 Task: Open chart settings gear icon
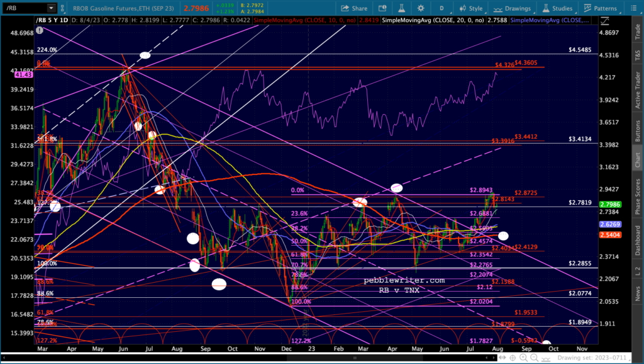pyautogui.click(x=421, y=8)
